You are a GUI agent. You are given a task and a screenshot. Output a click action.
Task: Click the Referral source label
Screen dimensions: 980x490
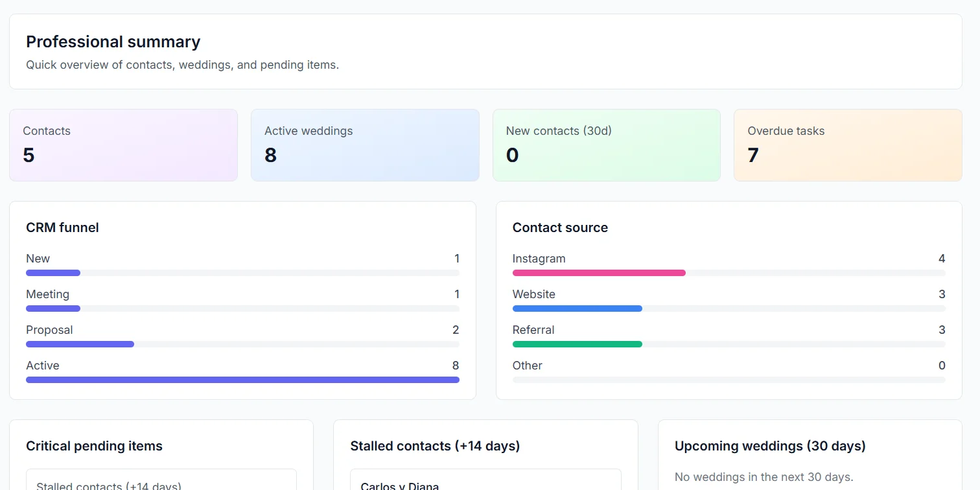click(533, 330)
